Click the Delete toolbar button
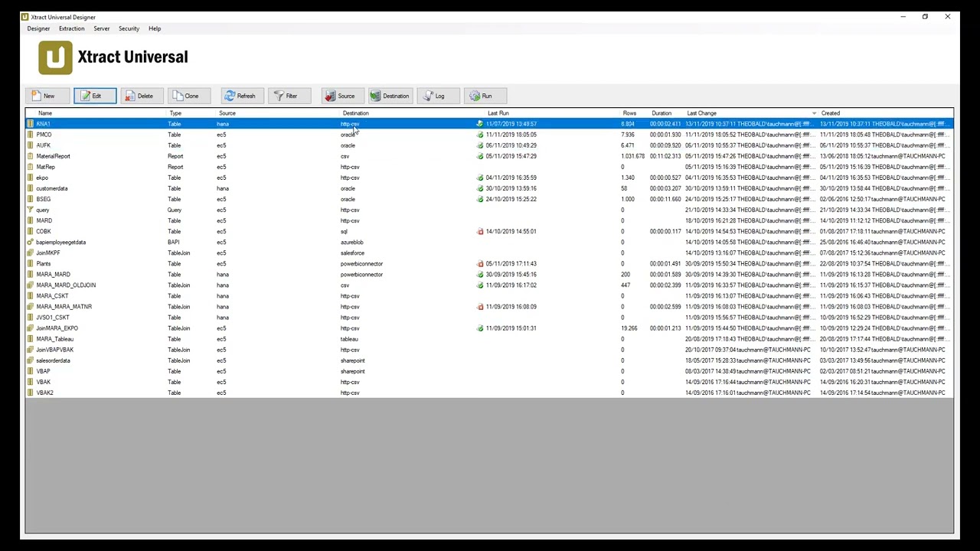980x551 pixels. pos(140,96)
